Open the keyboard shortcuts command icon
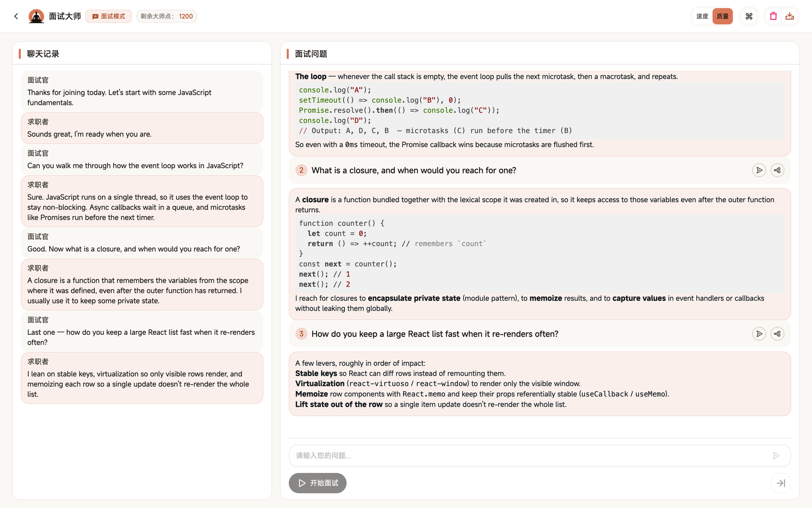Image resolution: width=812 pixels, height=508 pixels. (749, 16)
